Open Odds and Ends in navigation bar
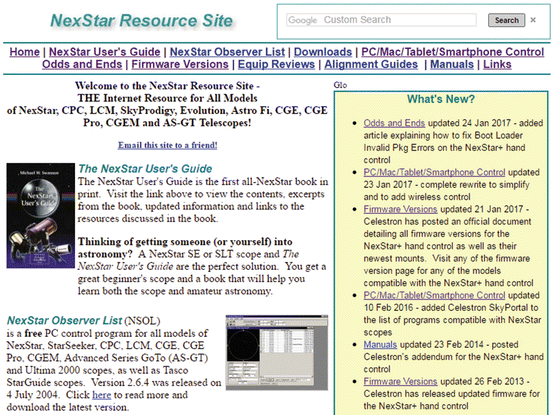 pos(82,65)
